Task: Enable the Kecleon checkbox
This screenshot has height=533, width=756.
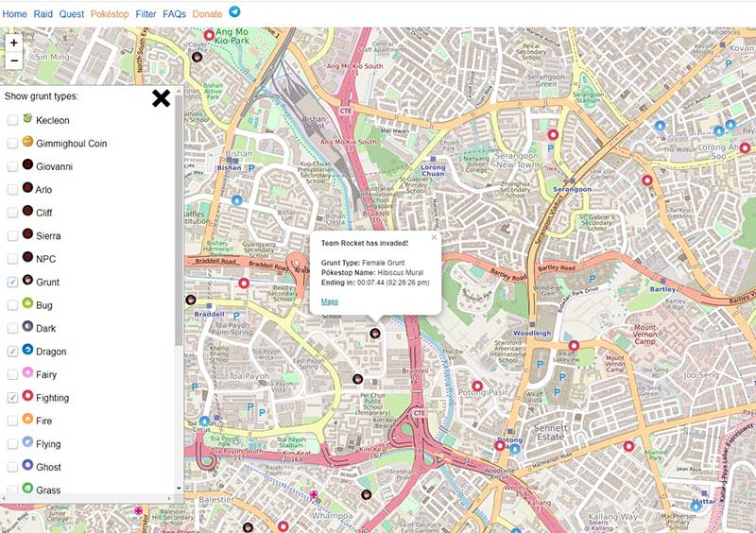Action: coord(12,120)
